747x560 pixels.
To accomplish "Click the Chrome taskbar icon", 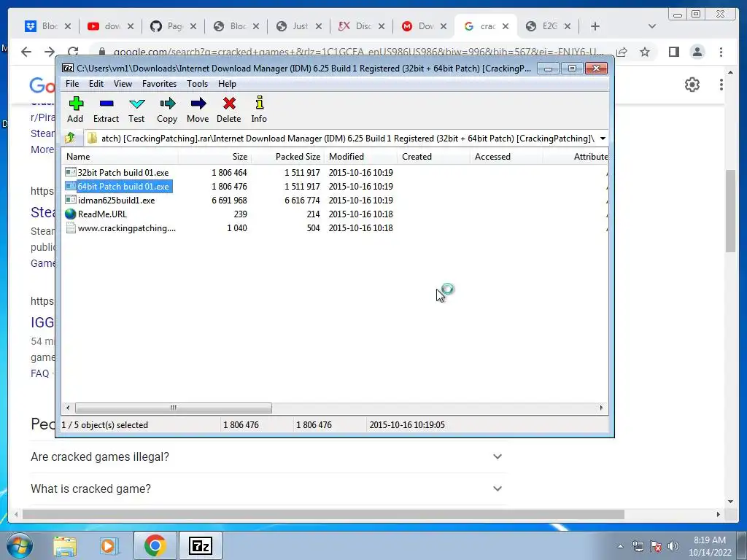I will tap(155, 545).
